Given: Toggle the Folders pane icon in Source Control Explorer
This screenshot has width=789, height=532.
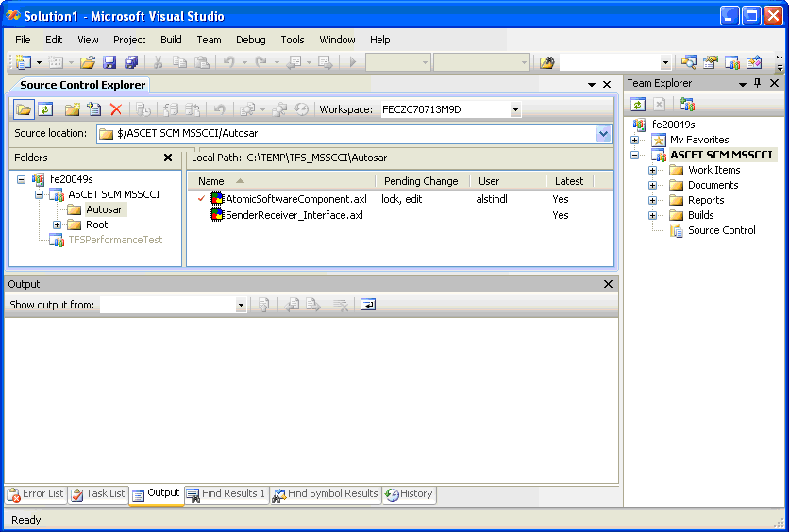Looking at the screenshot, I should tap(24, 109).
